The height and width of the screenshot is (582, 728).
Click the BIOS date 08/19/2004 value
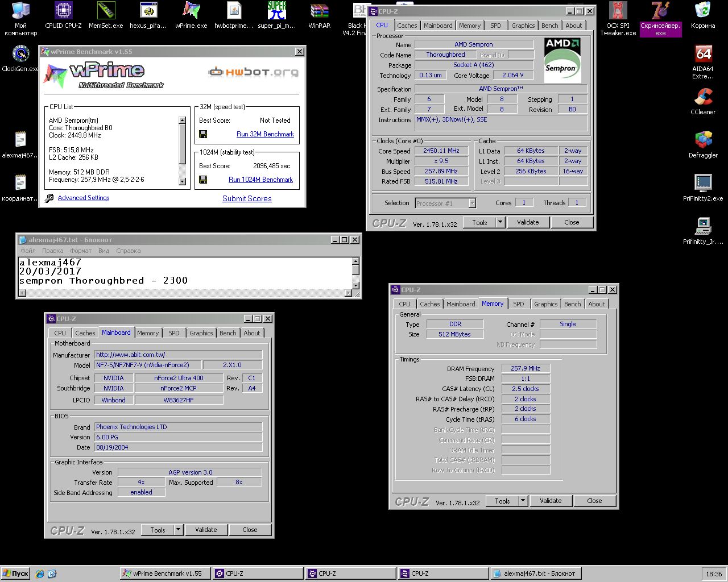178,447
